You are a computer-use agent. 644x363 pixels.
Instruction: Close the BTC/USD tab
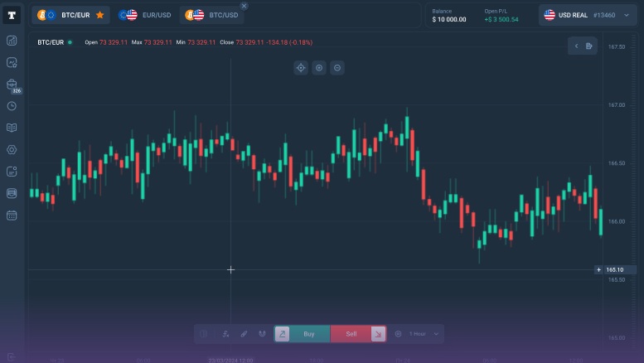[244, 6]
